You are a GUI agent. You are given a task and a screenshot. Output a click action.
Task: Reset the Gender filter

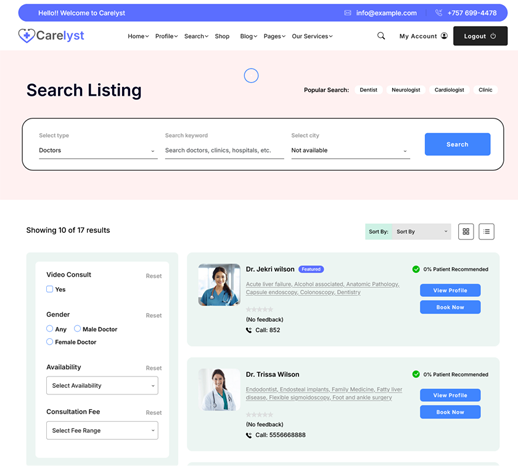pos(154,315)
